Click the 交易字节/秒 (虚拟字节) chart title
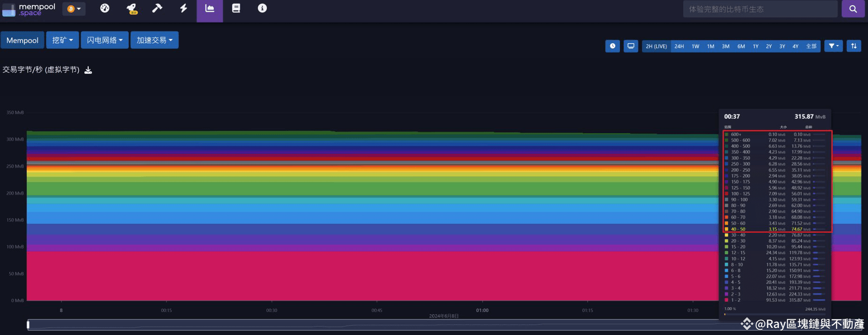Image resolution: width=868 pixels, height=335 pixels. click(x=41, y=69)
